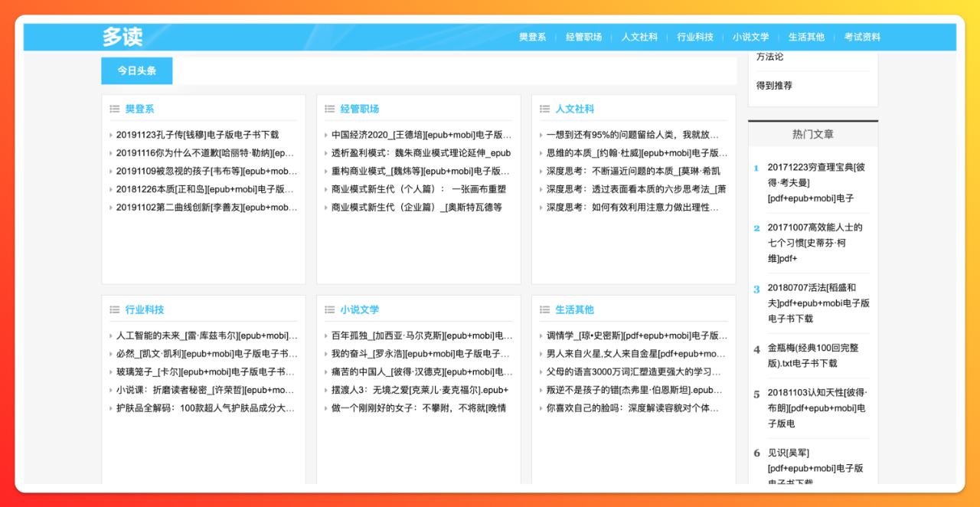Open article 中国经济2020_[王德培]
Screen dimensions: 980x507
tap(422, 135)
